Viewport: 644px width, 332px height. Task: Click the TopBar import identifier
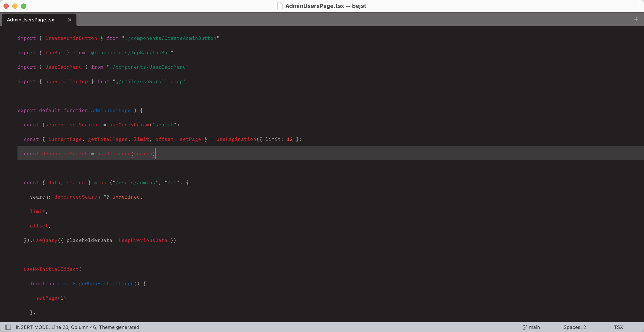(54, 52)
